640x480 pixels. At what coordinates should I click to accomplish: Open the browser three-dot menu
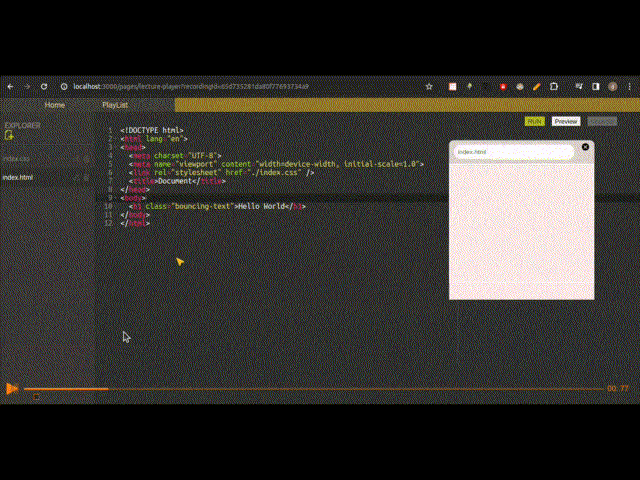click(630, 87)
